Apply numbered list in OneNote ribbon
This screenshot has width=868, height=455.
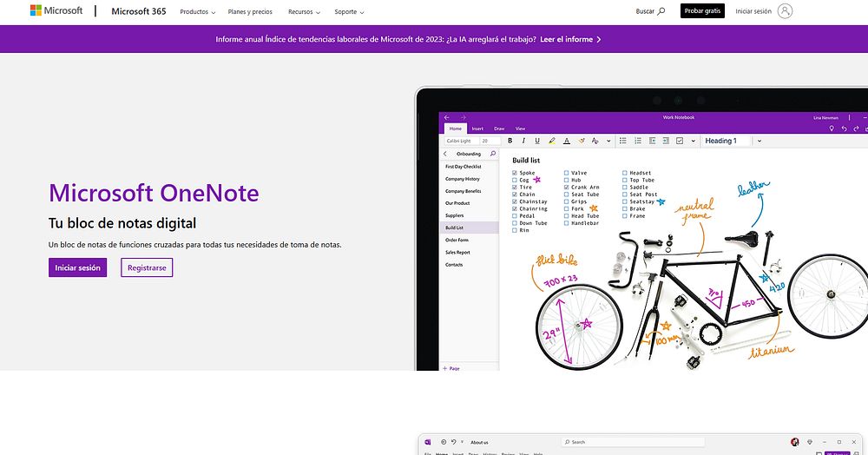(x=638, y=141)
